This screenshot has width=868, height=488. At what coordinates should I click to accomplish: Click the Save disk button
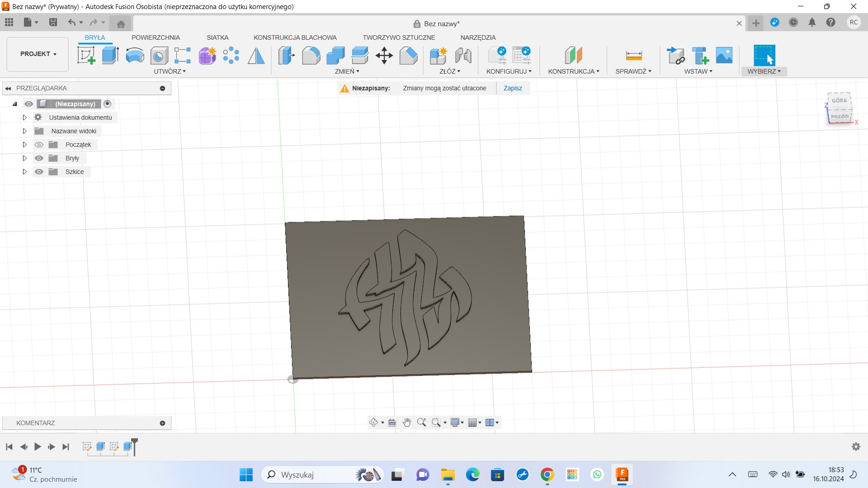tap(53, 22)
